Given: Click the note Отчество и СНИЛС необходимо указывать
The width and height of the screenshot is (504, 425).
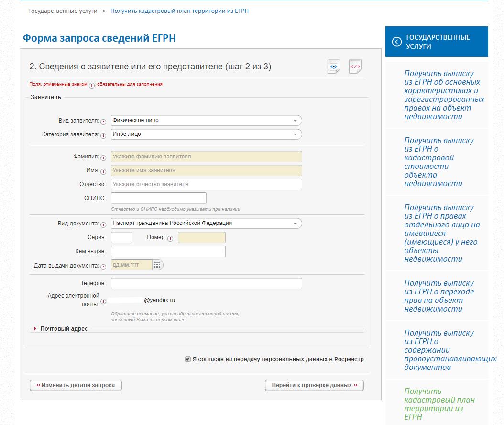Looking at the screenshot, I should tap(175, 209).
